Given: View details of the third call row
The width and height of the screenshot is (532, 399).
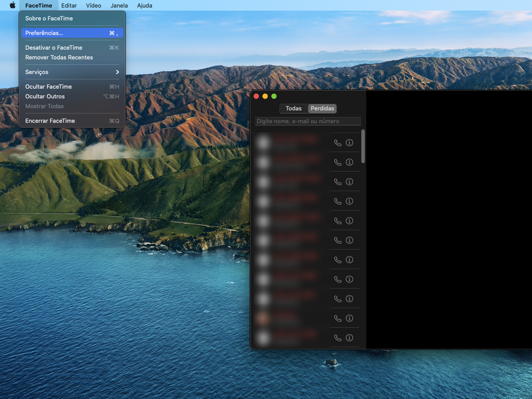Looking at the screenshot, I should pos(349,181).
